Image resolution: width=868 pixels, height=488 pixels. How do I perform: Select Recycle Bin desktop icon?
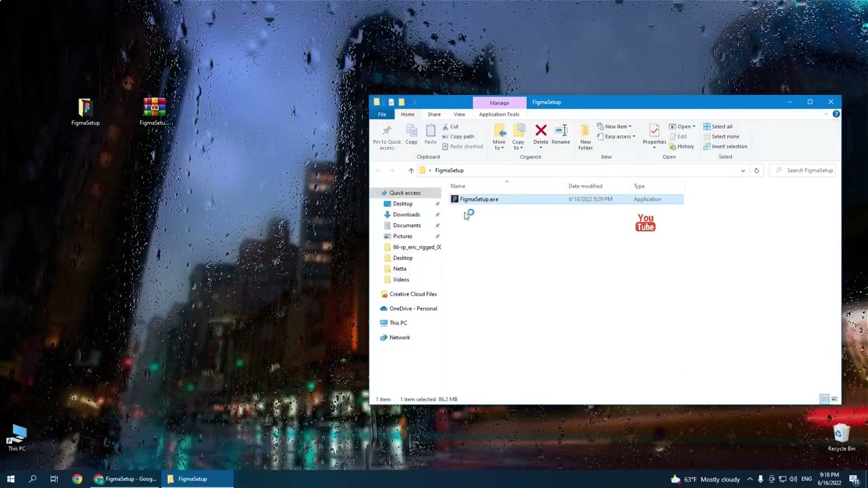(842, 438)
